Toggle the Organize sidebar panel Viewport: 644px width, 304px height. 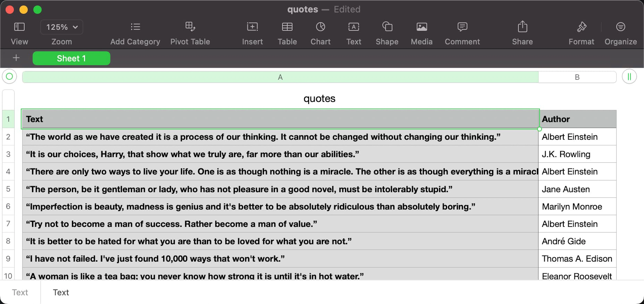(x=620, y=27)
